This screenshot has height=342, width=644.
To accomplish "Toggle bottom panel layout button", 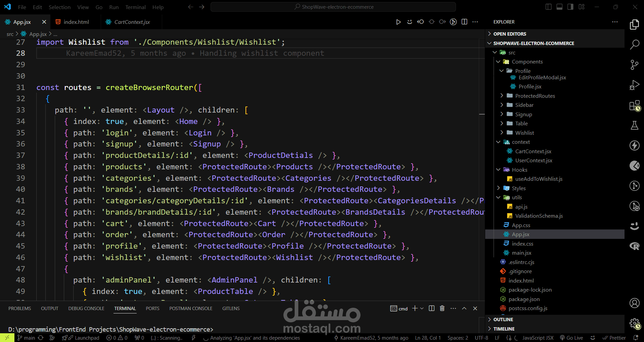I will [559, 7].
